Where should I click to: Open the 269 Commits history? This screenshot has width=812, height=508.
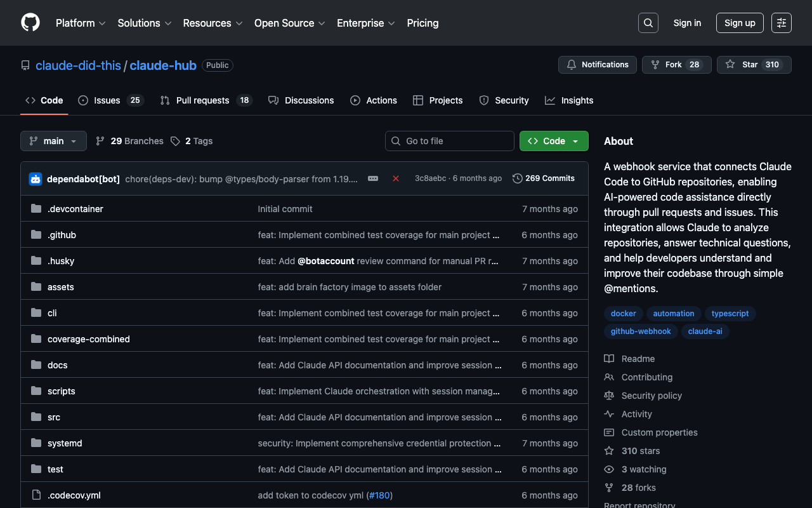point(543,178)
